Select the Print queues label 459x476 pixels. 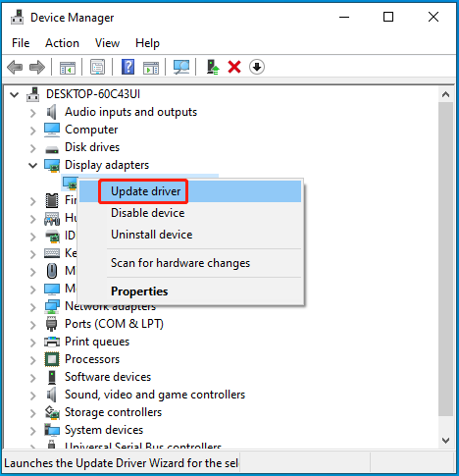[97, 342]
